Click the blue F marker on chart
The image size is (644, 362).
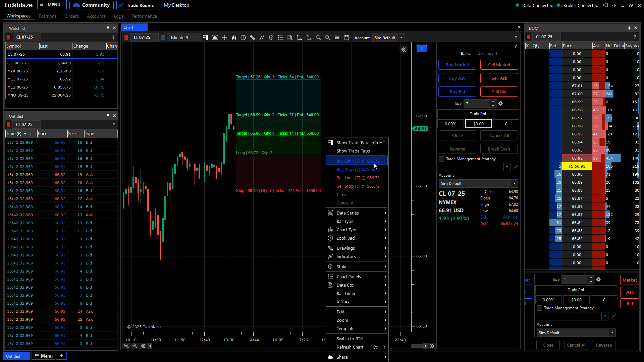[x=422, y=49]
